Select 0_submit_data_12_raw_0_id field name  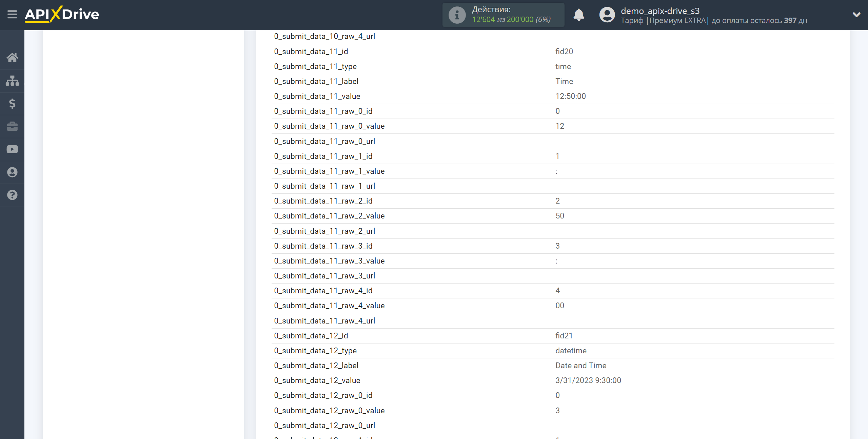tap(323, 395)
